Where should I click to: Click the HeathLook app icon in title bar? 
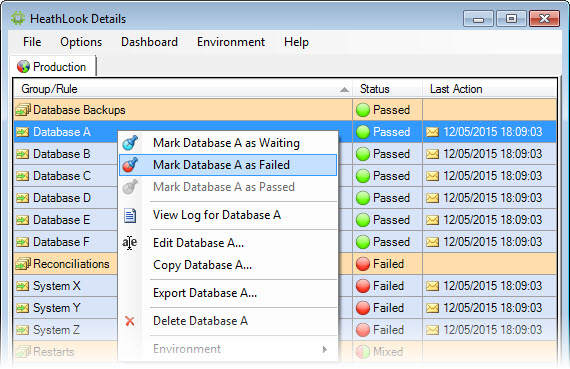pyautogui.click(x=17, y=18)
